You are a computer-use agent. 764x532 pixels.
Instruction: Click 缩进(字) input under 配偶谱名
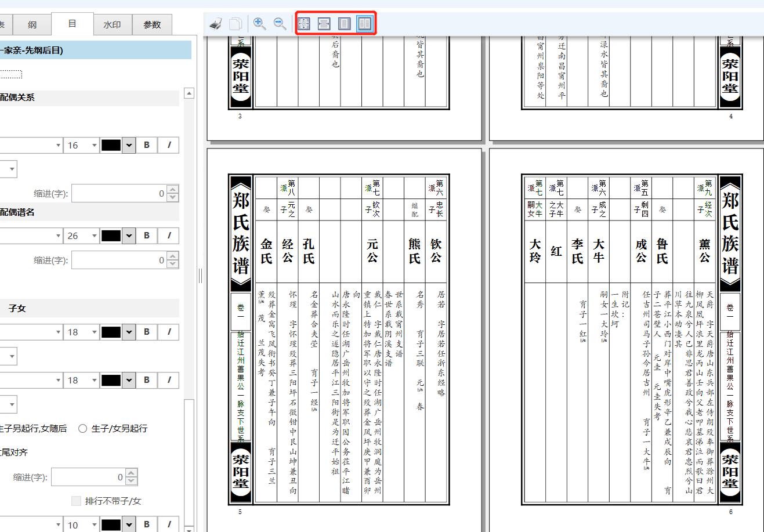pos(119,260)
